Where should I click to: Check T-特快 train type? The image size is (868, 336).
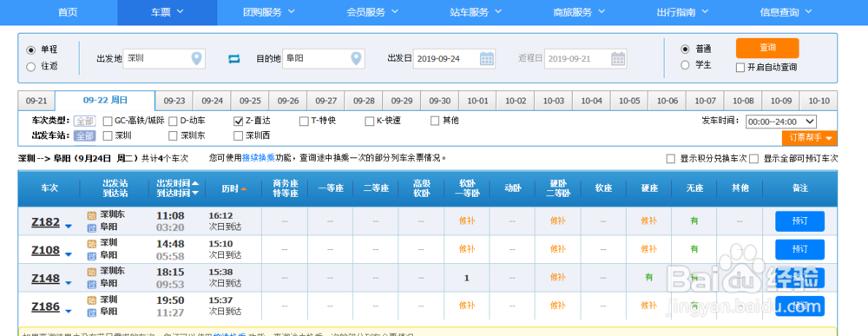304,121
